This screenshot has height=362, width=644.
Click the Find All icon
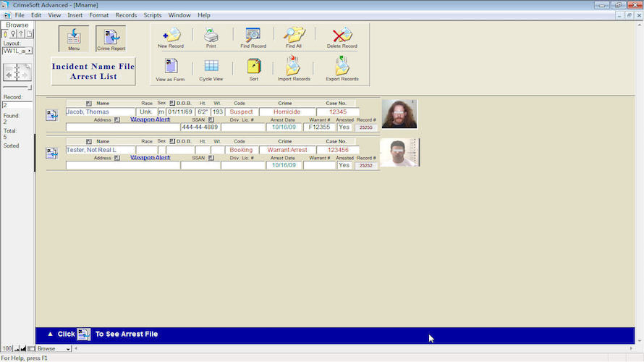(x=293, y=36)
